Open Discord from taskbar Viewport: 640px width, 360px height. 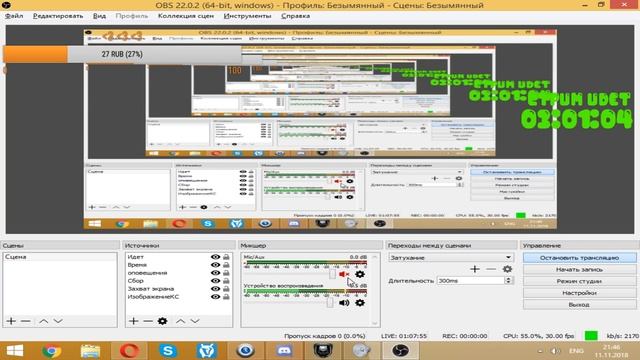coord(284,351)
